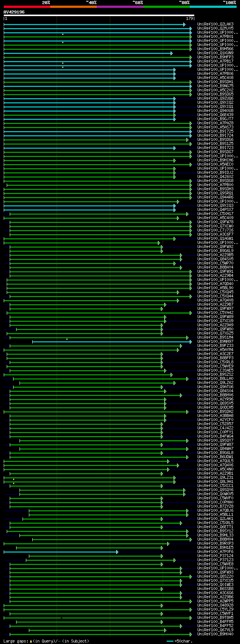Go to hit UniRef100_B6UDW1
This screenshot has width=240, height=644.
coord(215,457)
